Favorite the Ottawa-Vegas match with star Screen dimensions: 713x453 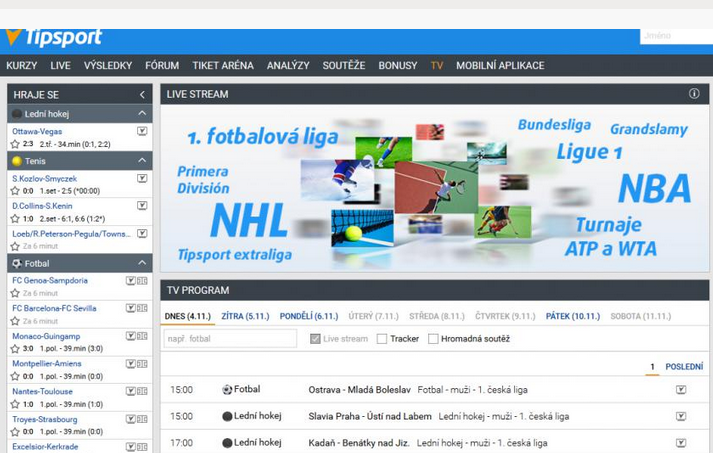point(15,144)
